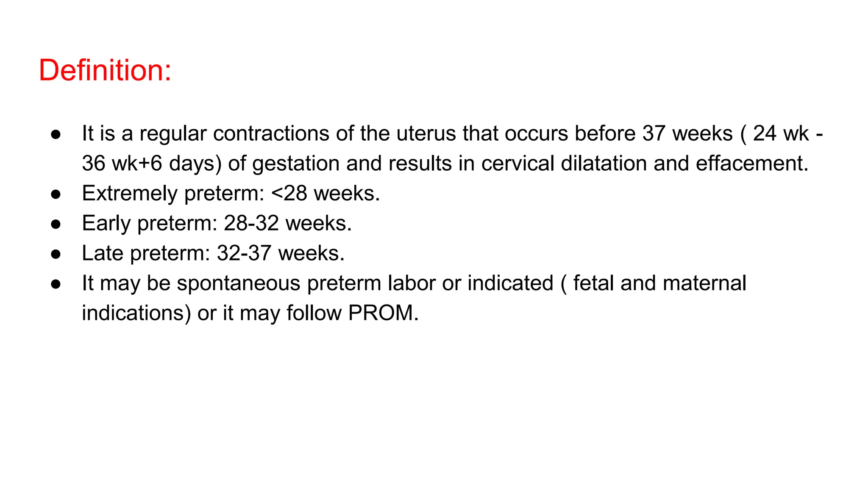
Task: Click the phrase "fetal and maternal"
Action: click(659, 283)
